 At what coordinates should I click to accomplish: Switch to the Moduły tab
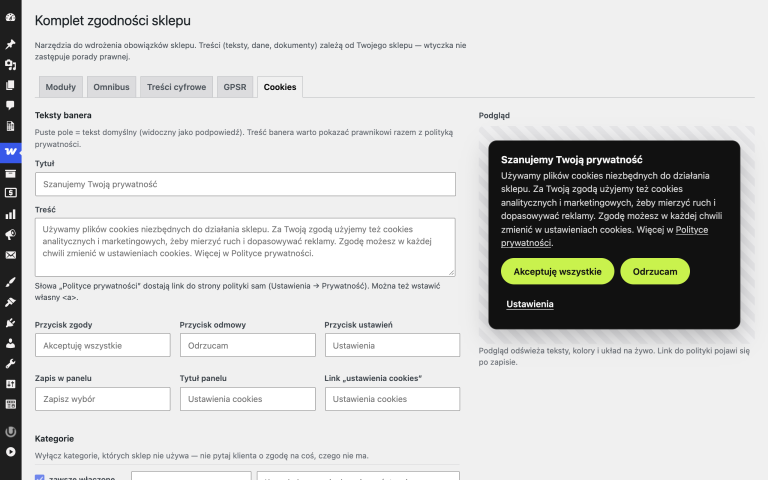(x=61, y=87)
